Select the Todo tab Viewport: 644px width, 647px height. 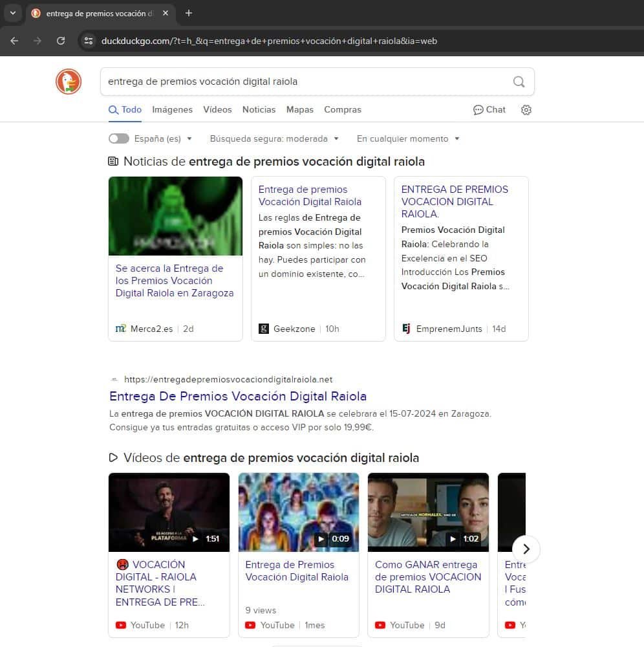(125, 110)
